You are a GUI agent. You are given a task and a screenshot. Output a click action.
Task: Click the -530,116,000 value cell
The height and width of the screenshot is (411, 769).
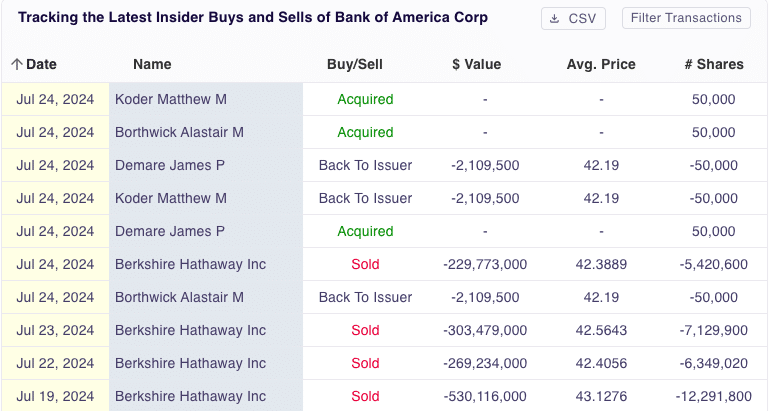click(x=484, y=396)
